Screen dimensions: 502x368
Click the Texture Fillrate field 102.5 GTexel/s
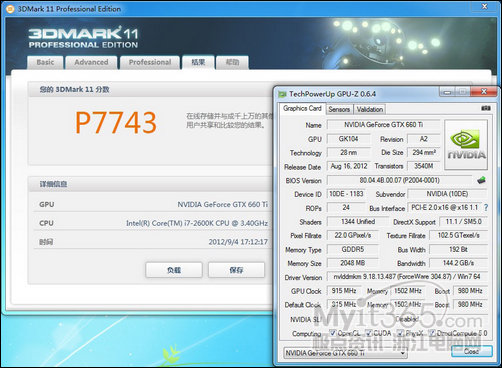[x=459, y=235]
